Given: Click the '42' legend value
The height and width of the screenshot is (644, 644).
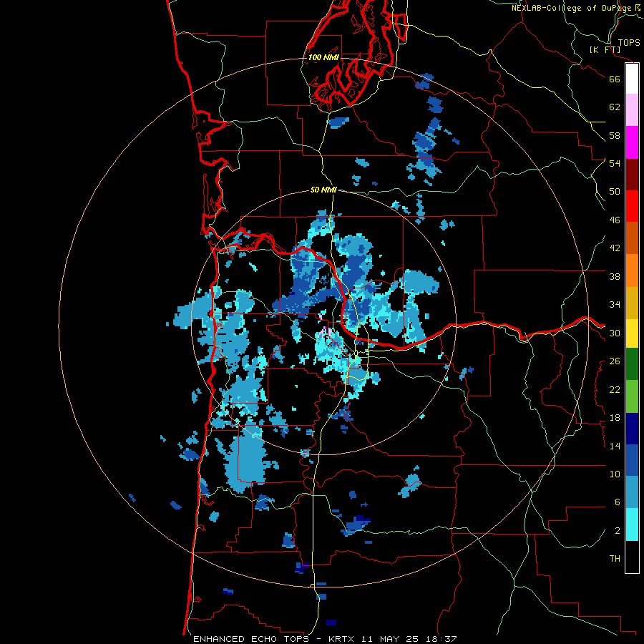Looking at the screenshot, I should (x=615, y=248).
